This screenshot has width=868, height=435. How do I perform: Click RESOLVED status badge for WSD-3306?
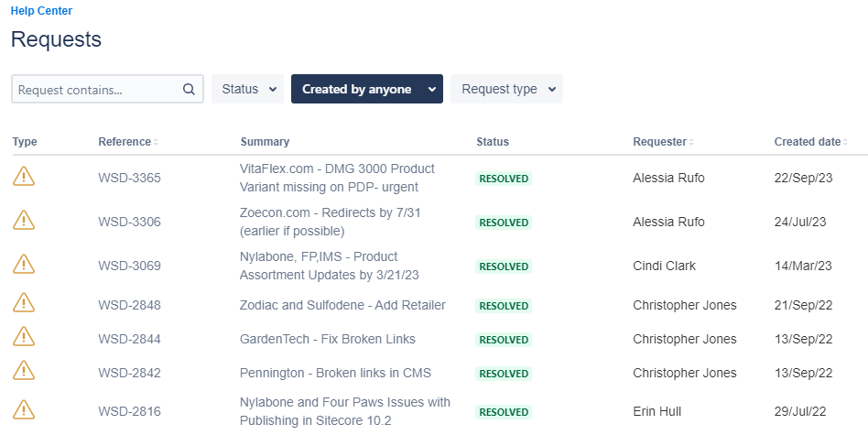[504, 223]
